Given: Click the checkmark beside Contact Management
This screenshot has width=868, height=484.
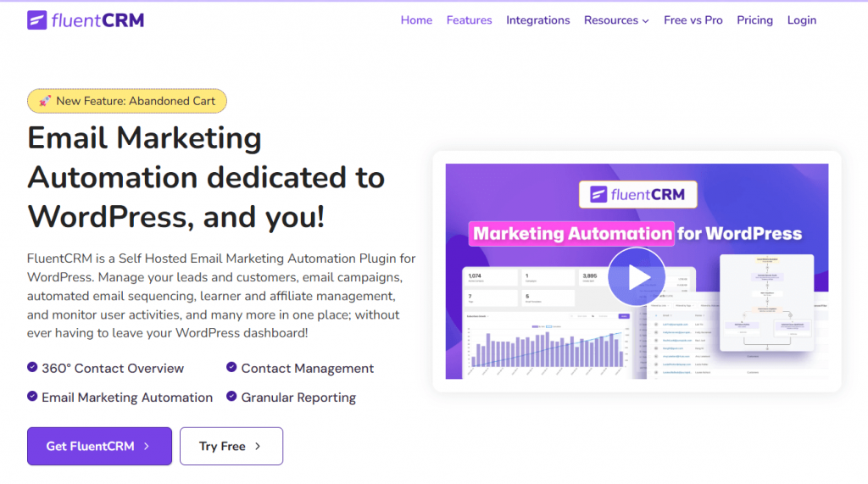Looking at the screenshot, I should tap(231, 367).
